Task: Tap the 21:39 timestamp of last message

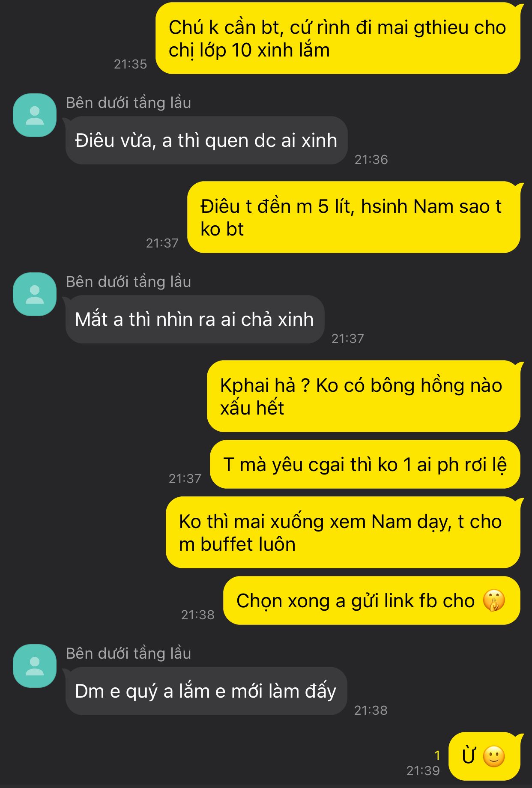Action: (423, 771)
